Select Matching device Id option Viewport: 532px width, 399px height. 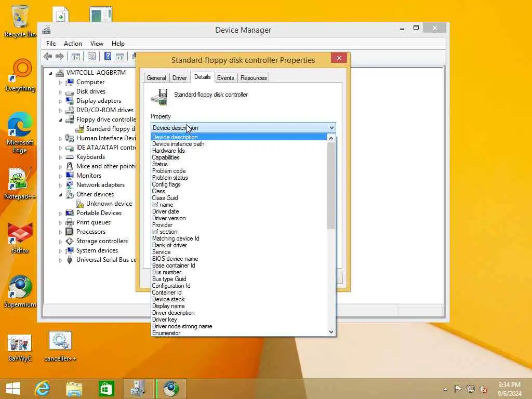coord(239,238)
